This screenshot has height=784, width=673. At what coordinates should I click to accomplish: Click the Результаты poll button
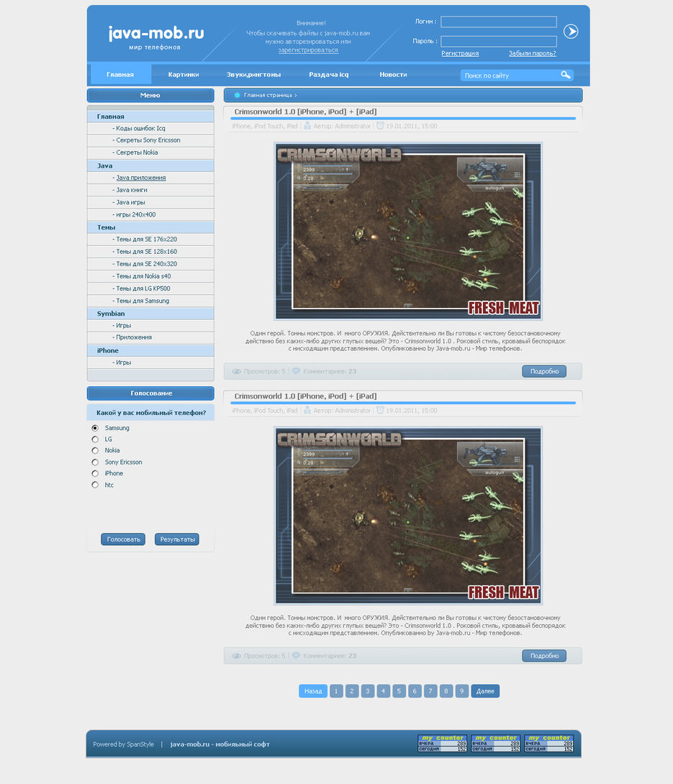pos(177,539)
